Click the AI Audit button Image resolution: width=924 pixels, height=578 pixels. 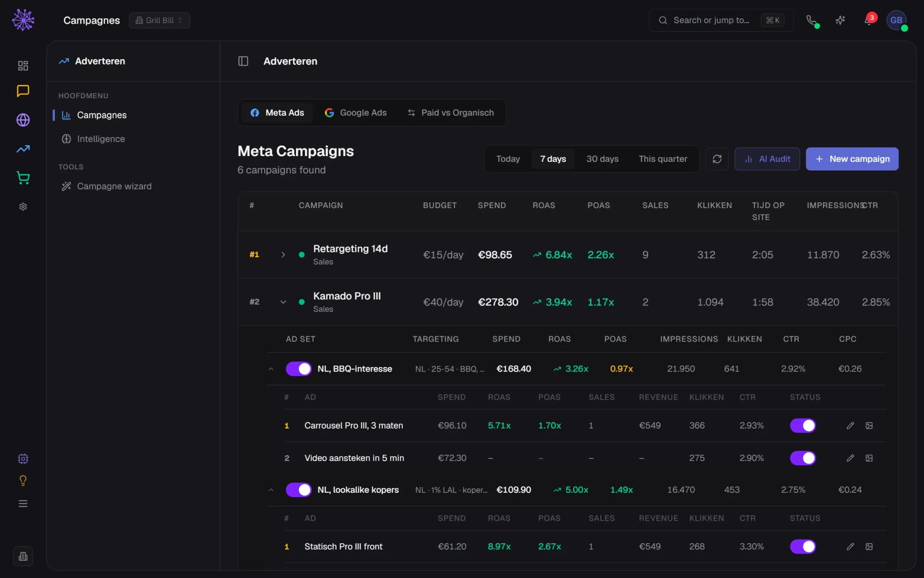pos(767,159)
